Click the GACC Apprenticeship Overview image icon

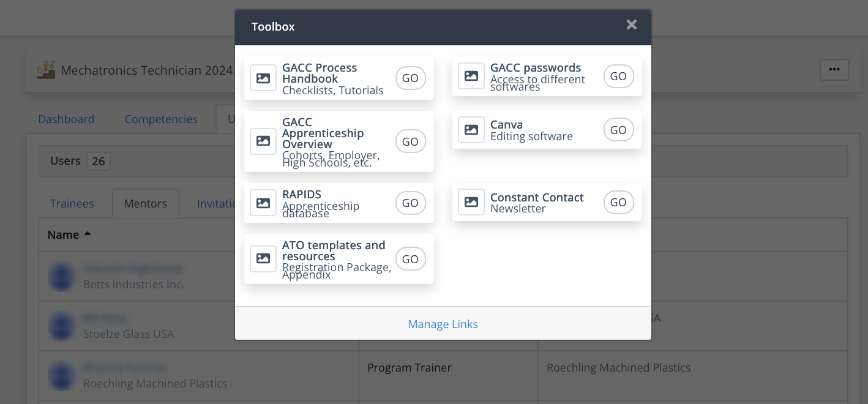tap(263, 141)
